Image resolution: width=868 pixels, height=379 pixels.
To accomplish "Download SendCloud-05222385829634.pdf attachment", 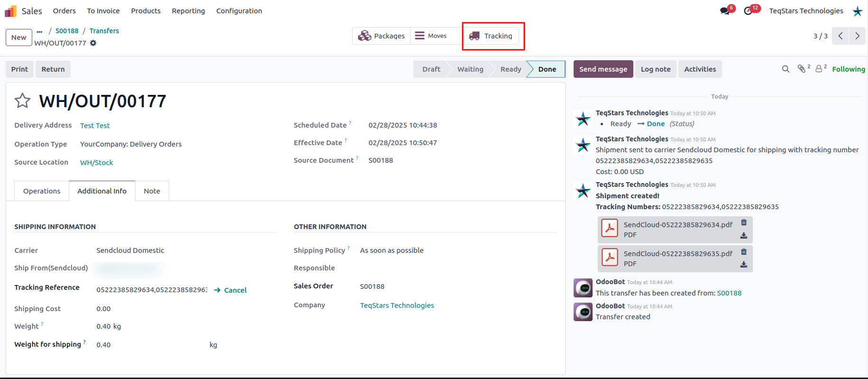I will 744,236.
